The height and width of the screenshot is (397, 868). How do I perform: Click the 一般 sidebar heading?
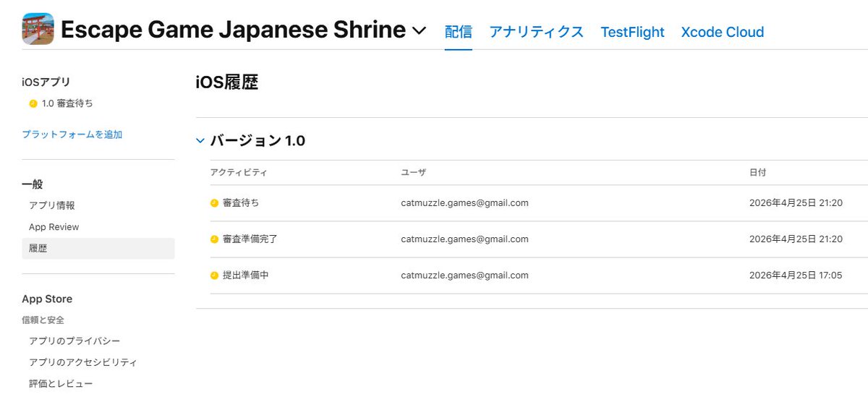33,184
